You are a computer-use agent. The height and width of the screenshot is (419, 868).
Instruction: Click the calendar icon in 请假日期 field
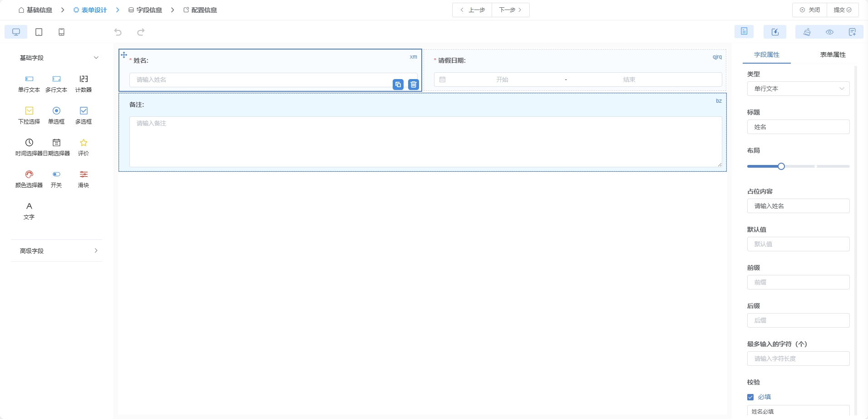click(443, 80)
